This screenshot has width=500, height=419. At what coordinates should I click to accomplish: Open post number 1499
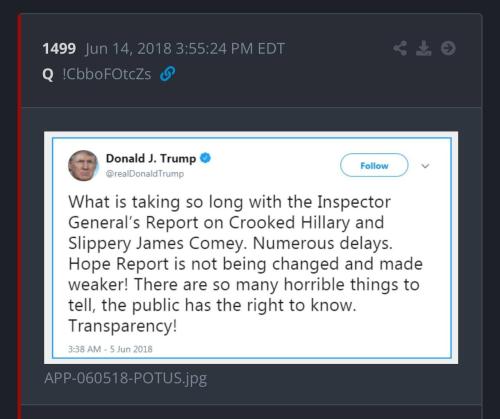[59, 49]
